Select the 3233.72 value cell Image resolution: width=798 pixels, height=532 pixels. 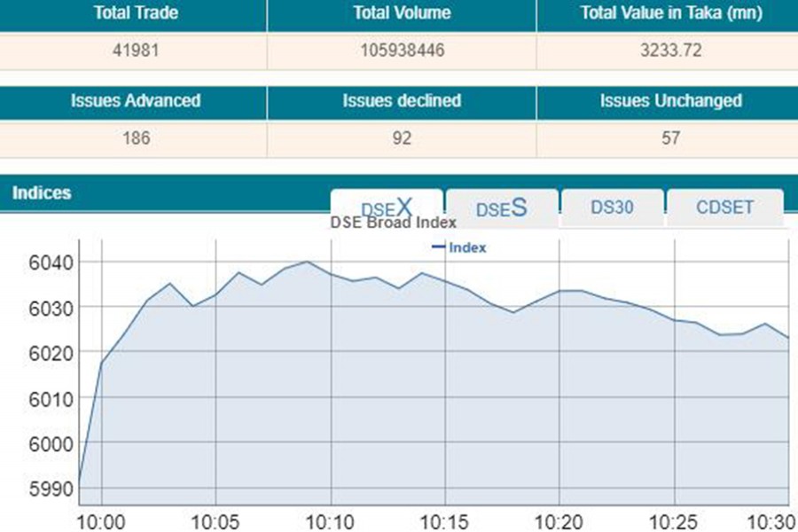(670, 50)
